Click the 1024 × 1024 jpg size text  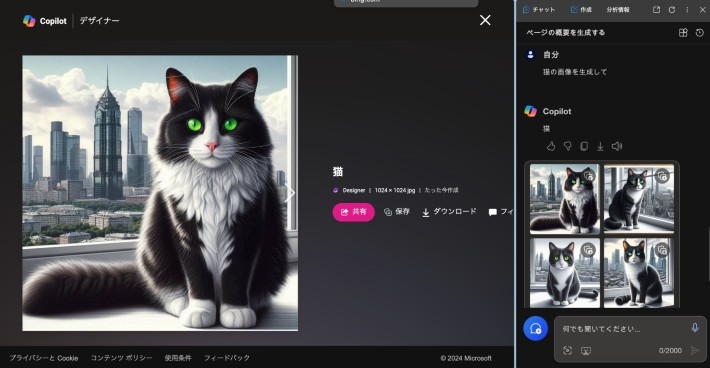click(x=394, y=190)
